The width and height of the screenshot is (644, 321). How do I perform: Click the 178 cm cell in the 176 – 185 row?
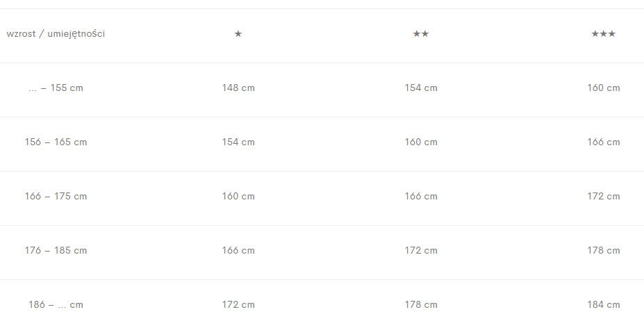pos(603,251)
